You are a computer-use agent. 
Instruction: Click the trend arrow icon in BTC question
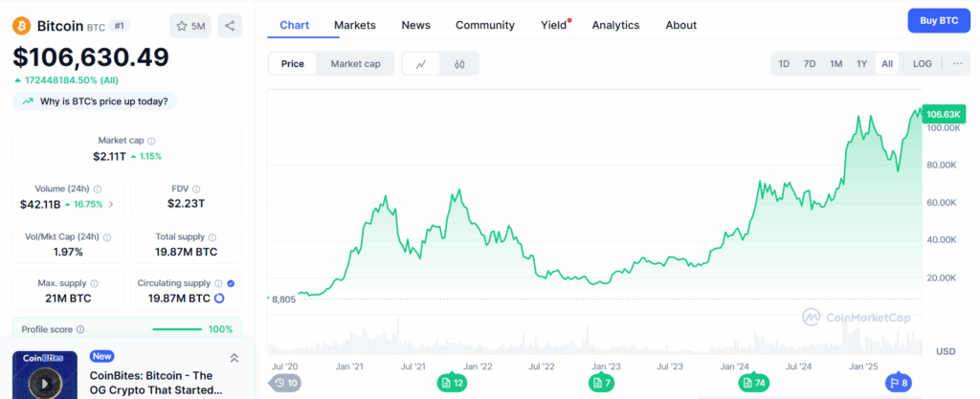tap(28, 101)
